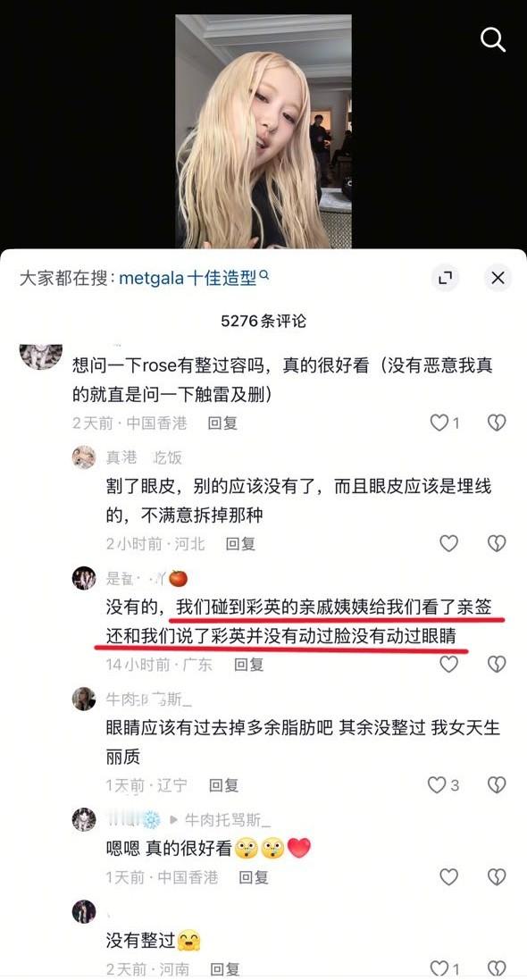
Task: Reply to the 14小时前 广东 comment
Action: click(x=249, y=664)
